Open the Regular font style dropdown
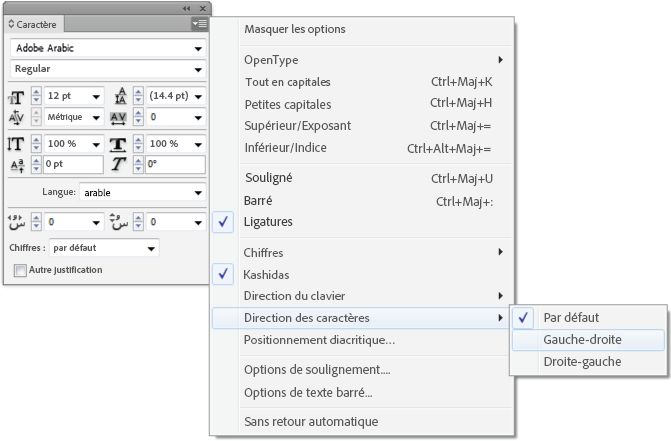This screenshot has width=671, height=441. pyautogui.click(x=198, y=69)
